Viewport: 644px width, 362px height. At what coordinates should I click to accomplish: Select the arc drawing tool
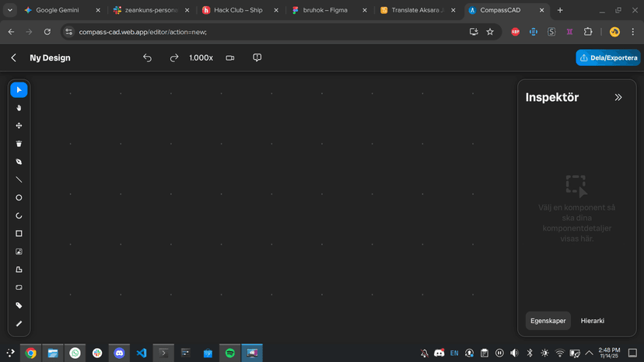(19, 216)
